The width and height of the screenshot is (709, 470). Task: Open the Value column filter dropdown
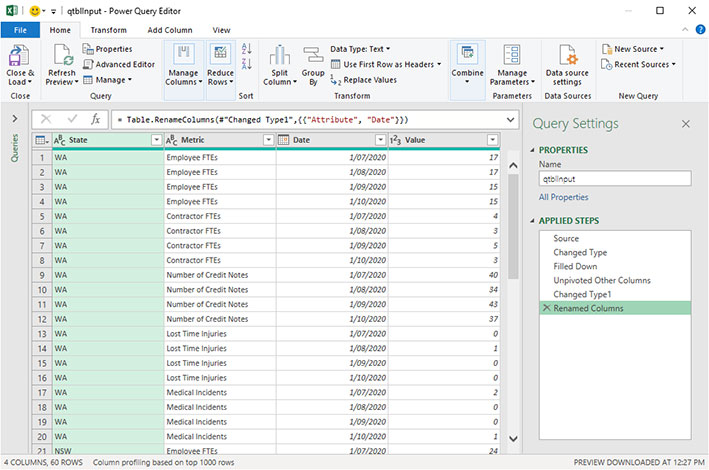[x=492, y=140]
